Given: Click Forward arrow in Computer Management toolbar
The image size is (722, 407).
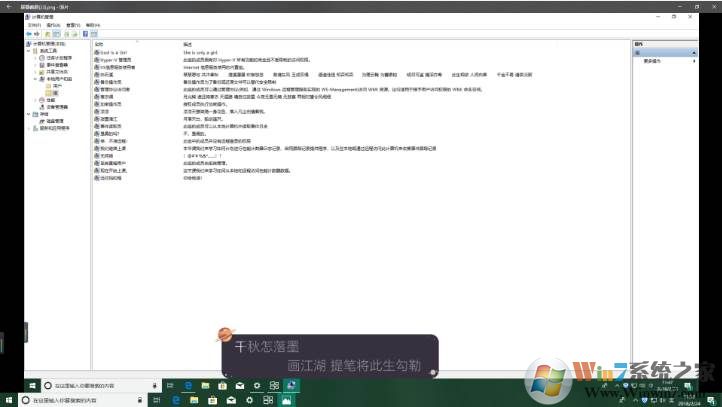Looking at the screenshot, I should [37, 34].
